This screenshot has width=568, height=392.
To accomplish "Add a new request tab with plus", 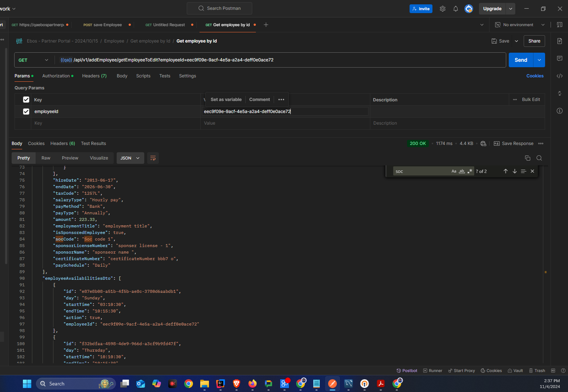I will [x=266, y=25].
